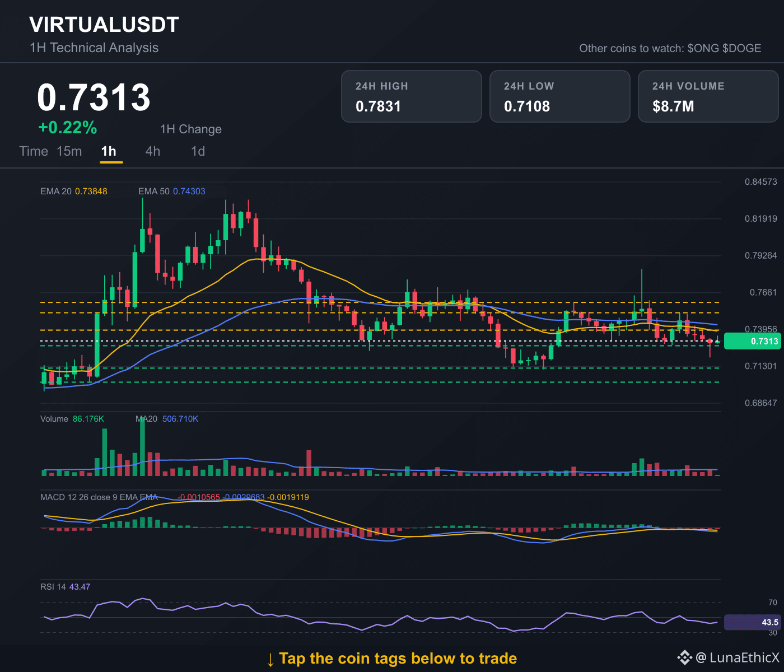Switch to the 1d timeframe
The height and width of the screenshot is (672, 784).
point(198,151)
